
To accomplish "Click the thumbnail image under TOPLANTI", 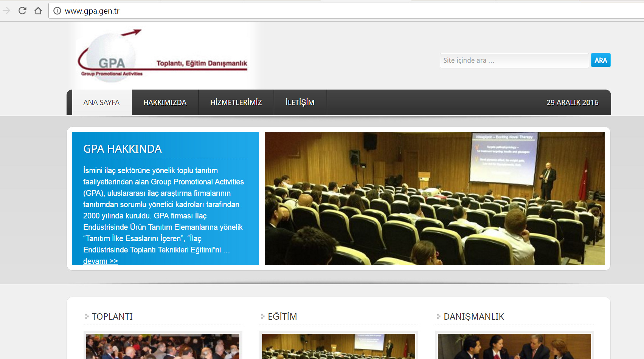I will click(163, 346).
